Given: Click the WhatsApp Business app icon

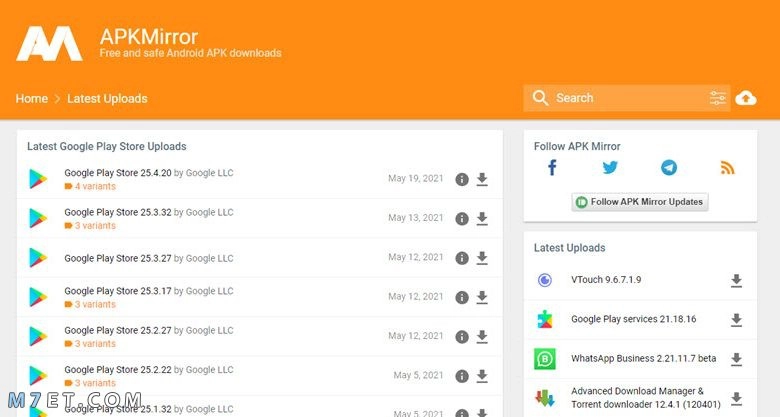Looking at the screenshot, I should click(x=545, y=359).
